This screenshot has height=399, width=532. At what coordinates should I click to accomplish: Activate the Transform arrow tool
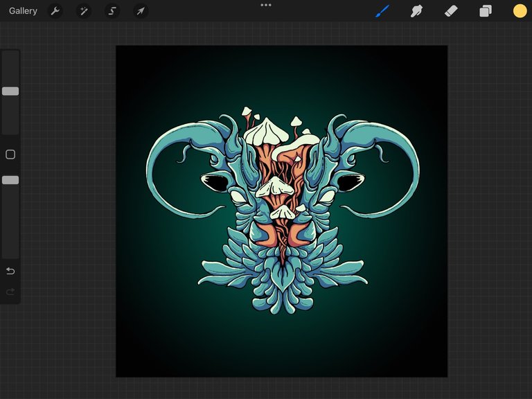tap(141, 11)
